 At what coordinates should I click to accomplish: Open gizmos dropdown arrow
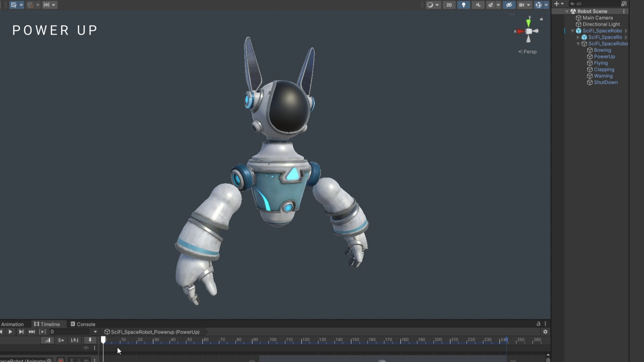pos(546,5)
